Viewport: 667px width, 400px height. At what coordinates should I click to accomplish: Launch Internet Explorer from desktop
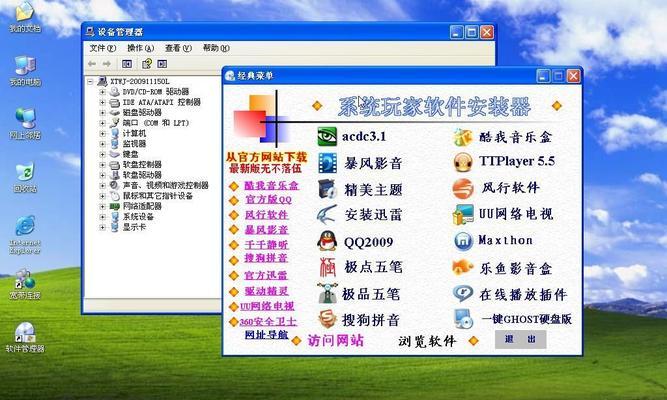(x=25, y=234)
